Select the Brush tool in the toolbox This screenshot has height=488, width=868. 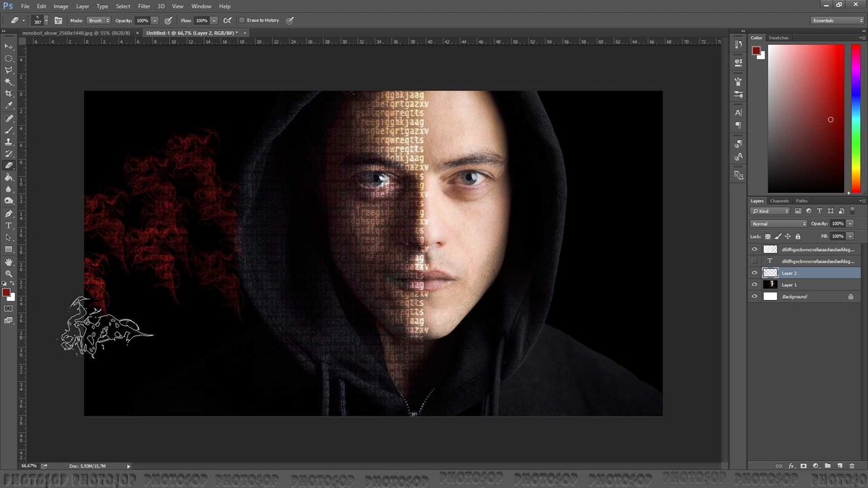point(9,130)
